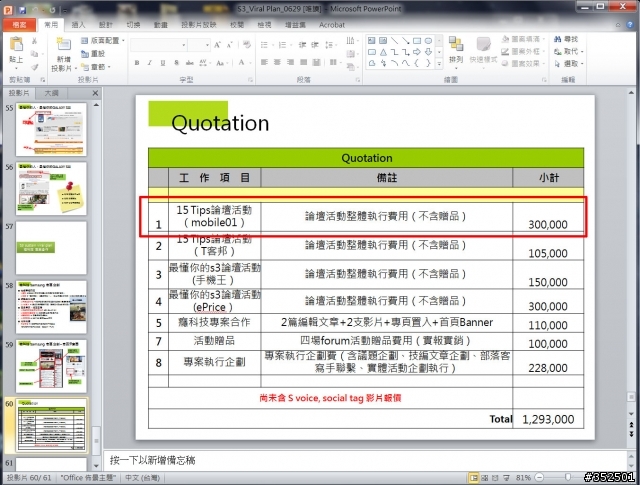The width and height of the screenshot is (640, 485).
Task: Open the Font Color (A) picker
Action: point(242,62)
